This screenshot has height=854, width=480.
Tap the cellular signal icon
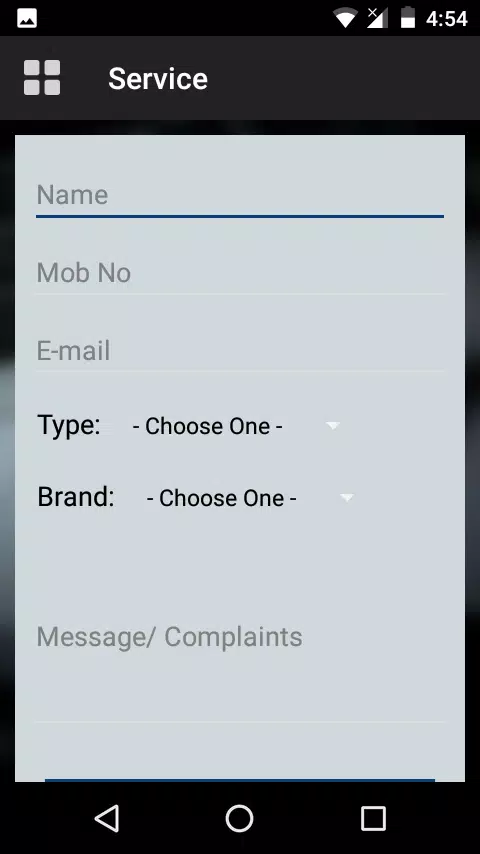point(377,18)
